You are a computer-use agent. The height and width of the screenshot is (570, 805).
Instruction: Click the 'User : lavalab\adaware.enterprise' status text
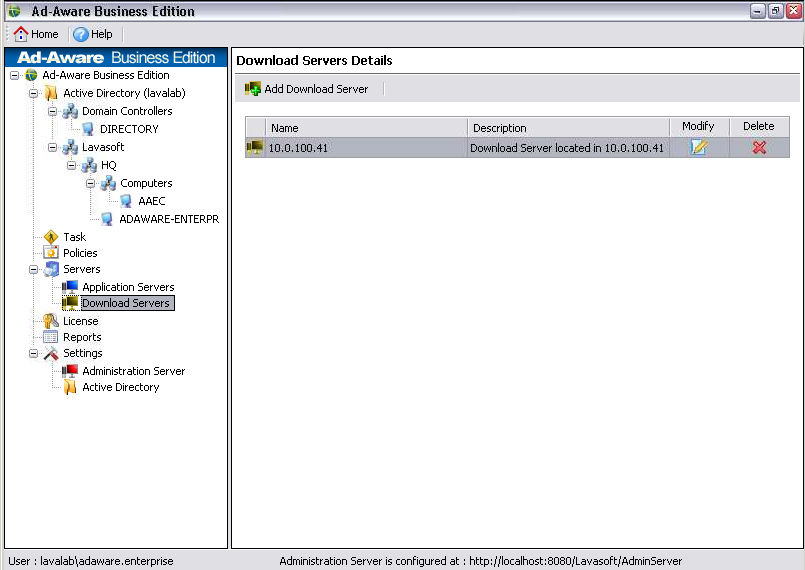pos(91,561)
